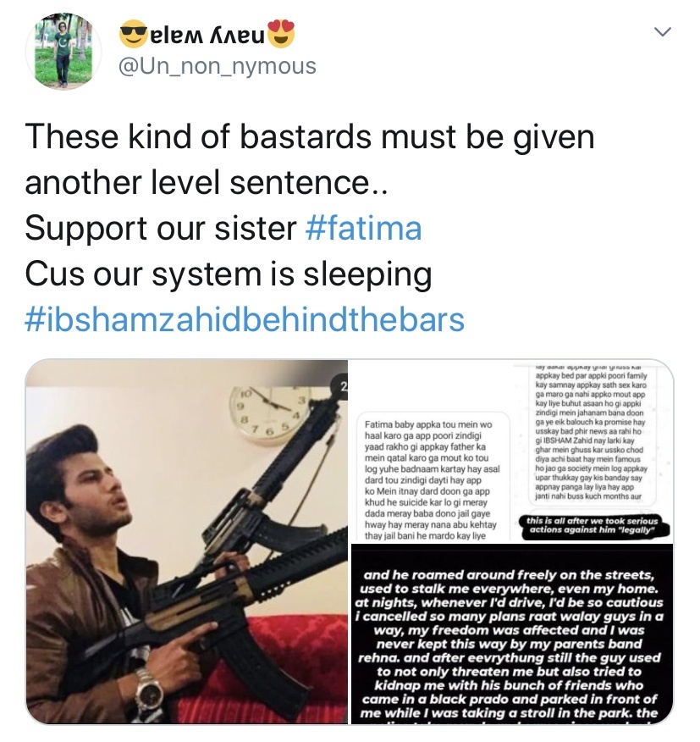Click the line 'Cus our system is sleeping'
Screen dimensions: 700x742
click(x=229, y=274)
